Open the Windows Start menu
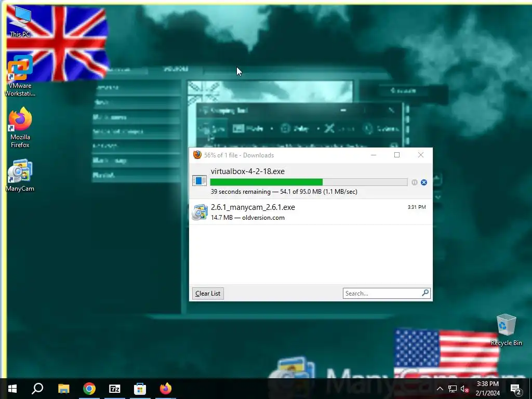This screenshot has width=532, height=399. point(12,389)
